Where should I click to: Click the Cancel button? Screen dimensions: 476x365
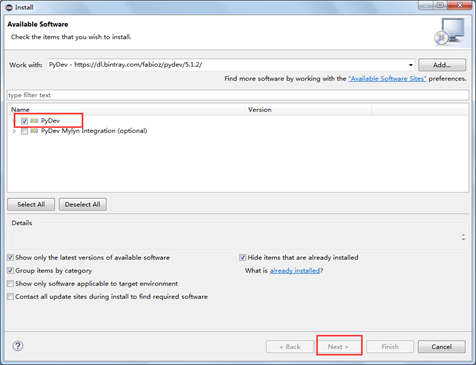(442, 347)
